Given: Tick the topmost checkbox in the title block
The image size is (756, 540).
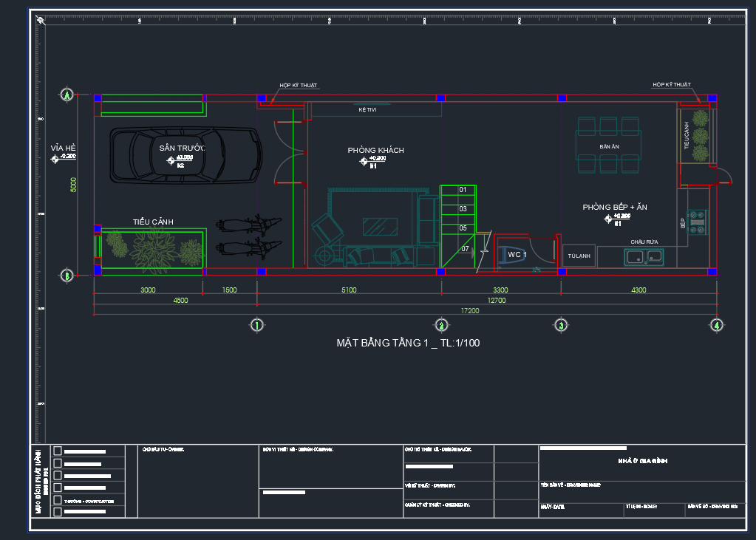Looking at the screenshot, I should coord(58,451).
